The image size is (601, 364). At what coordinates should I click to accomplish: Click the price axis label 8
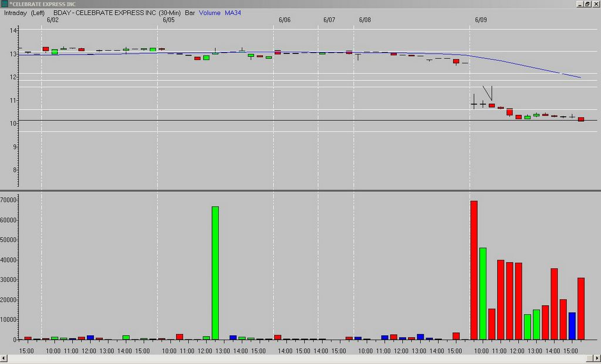click(x=15, y=170)
